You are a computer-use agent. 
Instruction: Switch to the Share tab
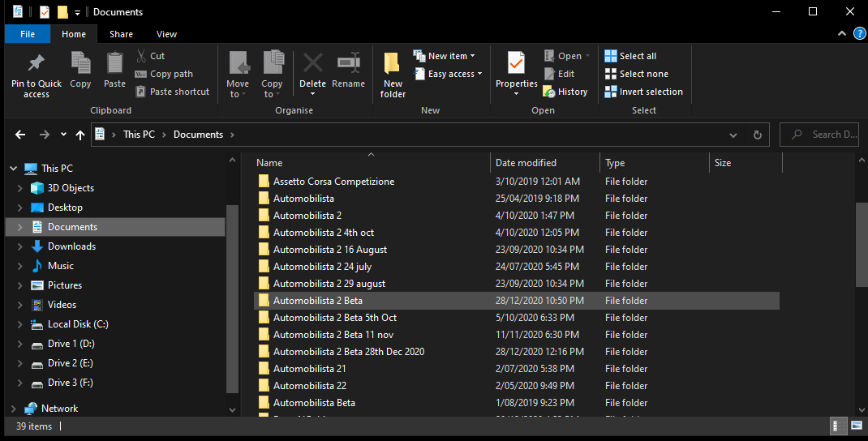[x=121, y=34]
